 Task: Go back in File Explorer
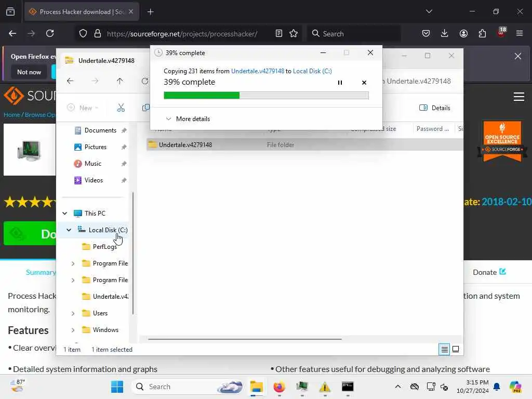pos(70,81)
